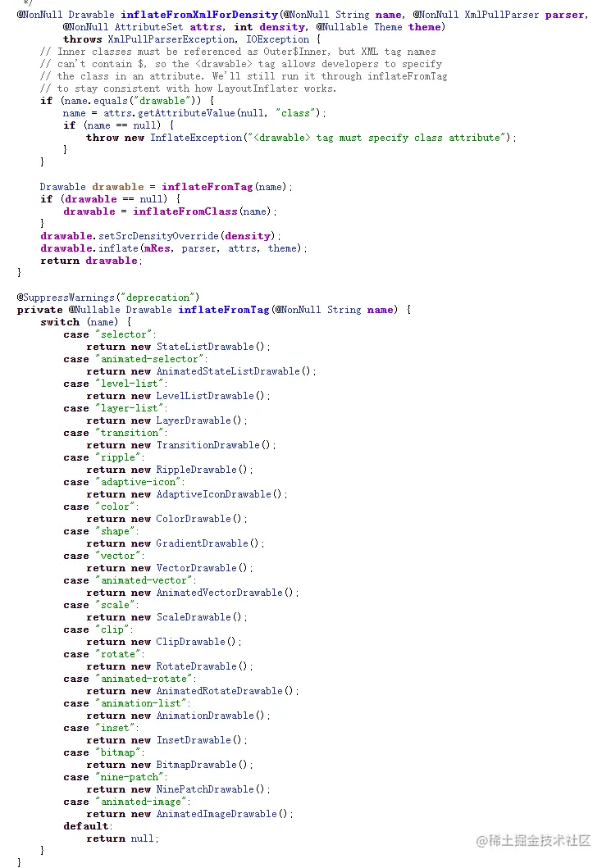This screenshot has height=868, width=611.
Task: Click InsetDrawable() constructor
Action: (198, 740)
